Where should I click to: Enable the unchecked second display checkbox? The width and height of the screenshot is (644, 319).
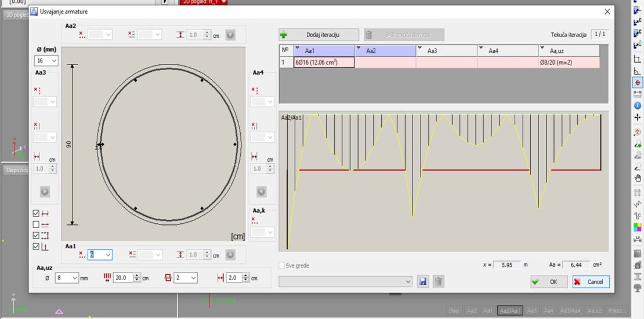(37, 224)
